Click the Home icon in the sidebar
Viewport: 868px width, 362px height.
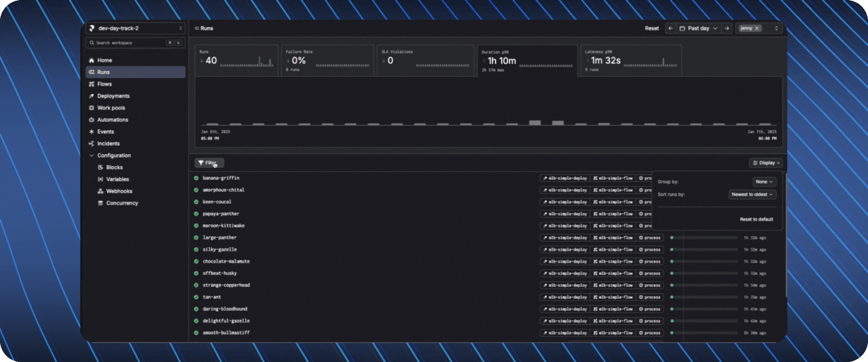point(92,60)
